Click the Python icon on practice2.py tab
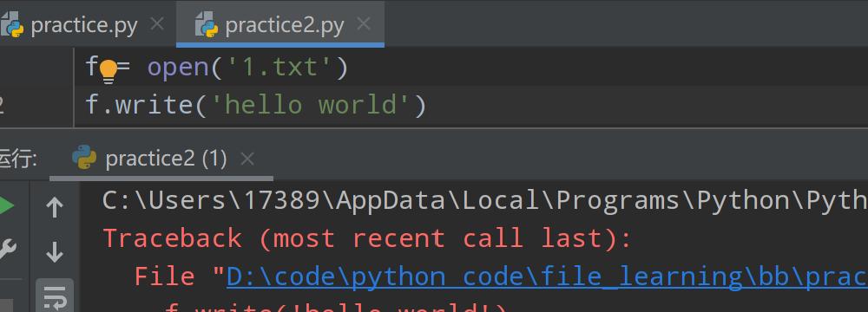Viewport: 868px width, 312px height. point(207,24)
